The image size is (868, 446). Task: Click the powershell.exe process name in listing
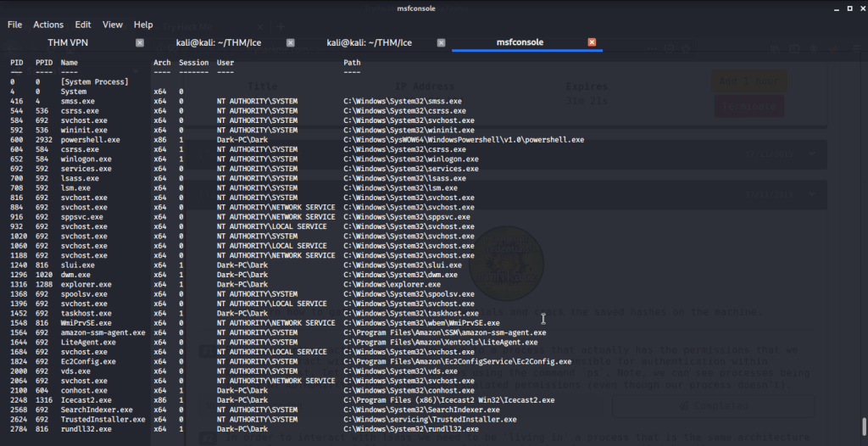click(x=90, y=140)
